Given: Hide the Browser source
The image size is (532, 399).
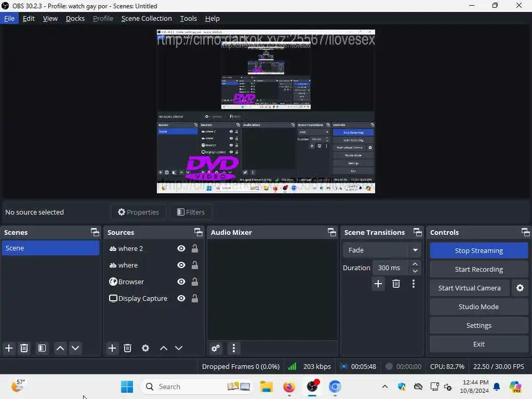Looking at the screenshot, I should coord(181,282).
